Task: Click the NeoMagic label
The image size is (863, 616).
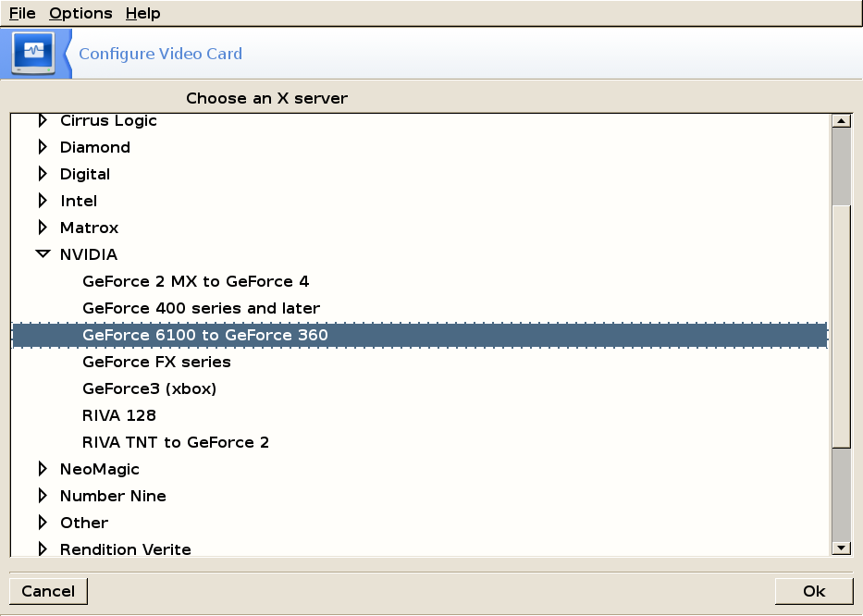Action: (x=100, y=469)
